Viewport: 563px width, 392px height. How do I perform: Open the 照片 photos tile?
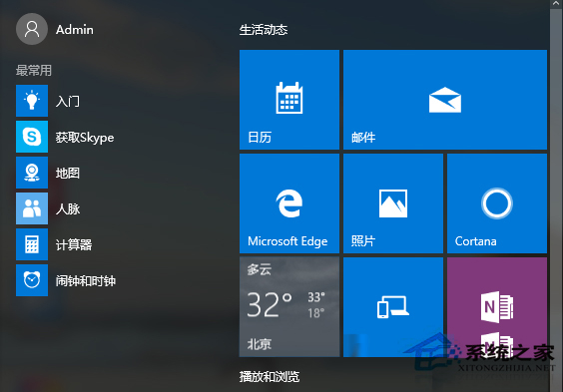(x=393, y=203)
